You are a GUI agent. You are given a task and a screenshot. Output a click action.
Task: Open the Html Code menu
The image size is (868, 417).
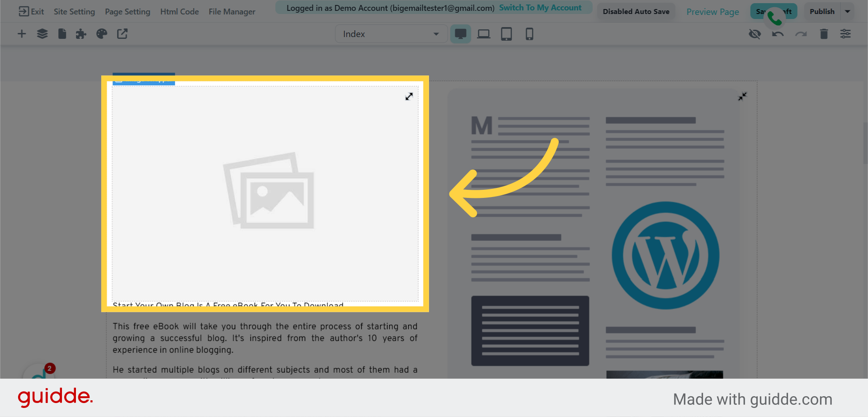click(179, 11)
